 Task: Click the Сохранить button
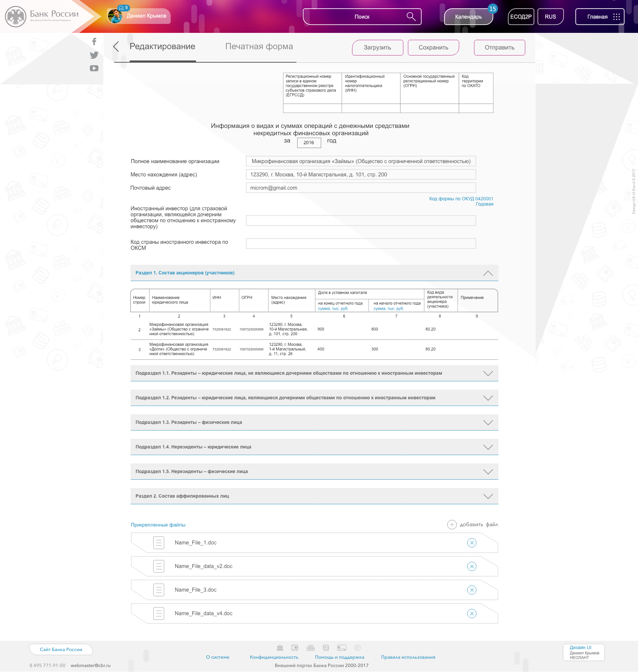pyautogui.click(x=433, y=48)
